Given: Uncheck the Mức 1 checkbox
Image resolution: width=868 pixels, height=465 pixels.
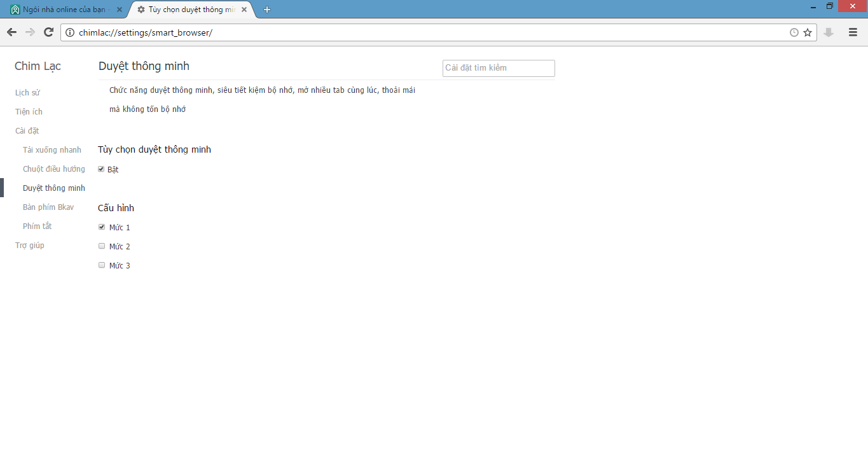Looking at the screenshot, I should (x=102, y=227).
